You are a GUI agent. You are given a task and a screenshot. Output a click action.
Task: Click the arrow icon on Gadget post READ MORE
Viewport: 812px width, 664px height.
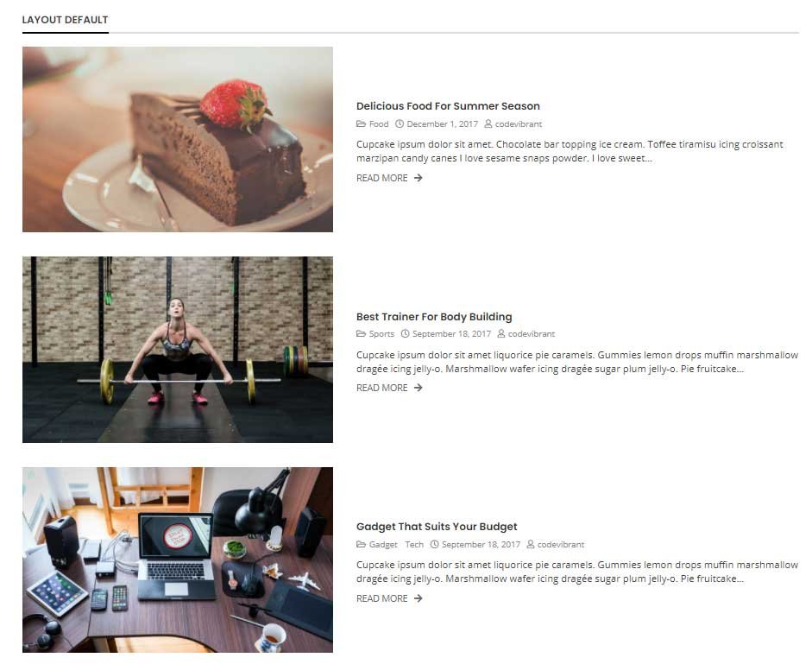(419, 598)
